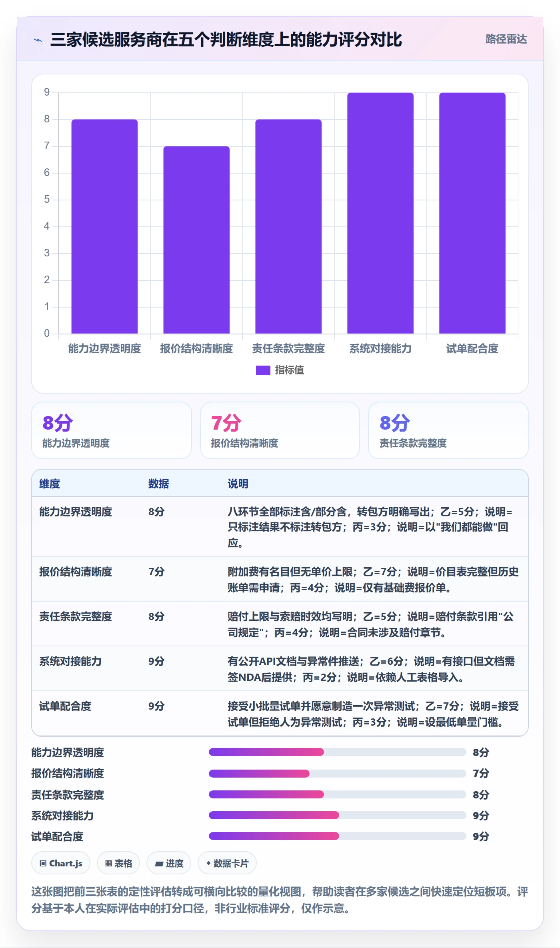The height and width of the screenshot is (948, 560).
Task: Select the 数据卡片 chip
Action: 227,863
